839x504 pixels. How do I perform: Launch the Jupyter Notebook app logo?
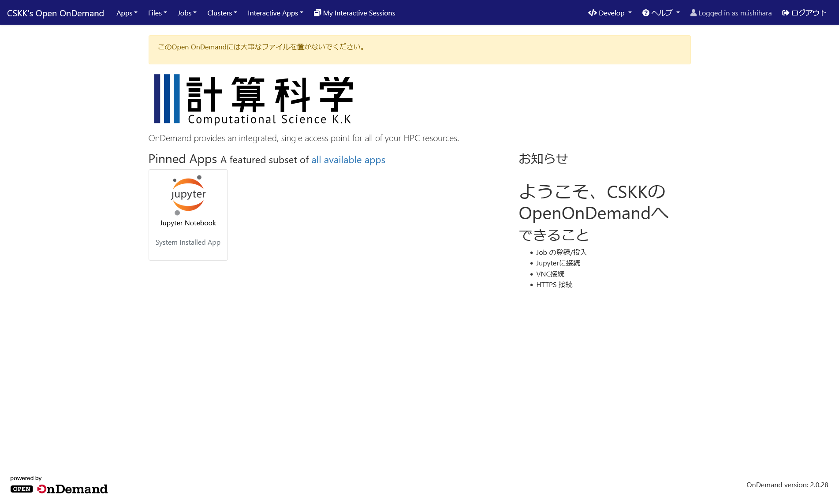coord(188,195)
